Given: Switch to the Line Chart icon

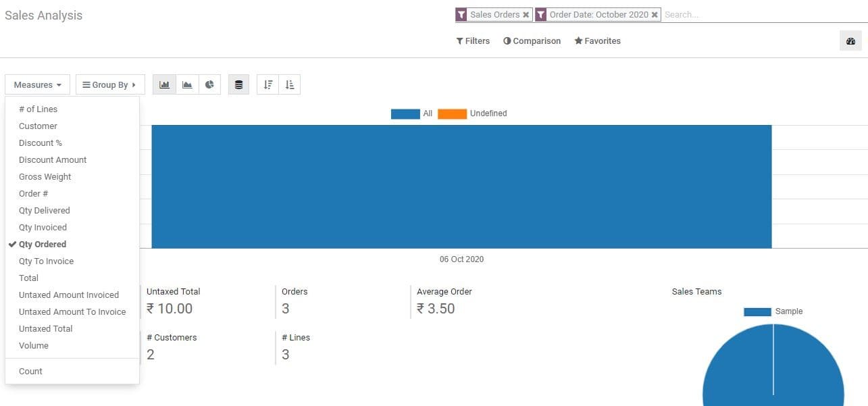Looking at the screenshot, I should (187, 84).
